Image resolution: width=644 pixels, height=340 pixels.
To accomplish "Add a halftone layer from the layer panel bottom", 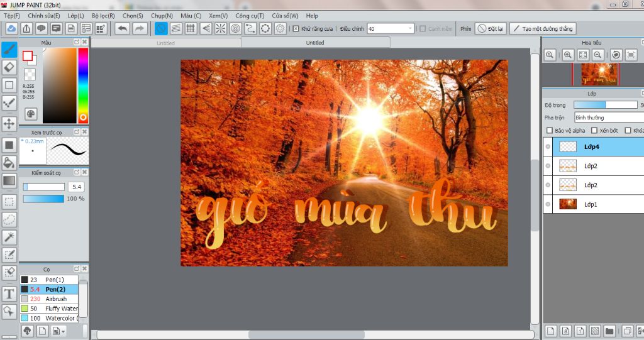I will [595, 331].
